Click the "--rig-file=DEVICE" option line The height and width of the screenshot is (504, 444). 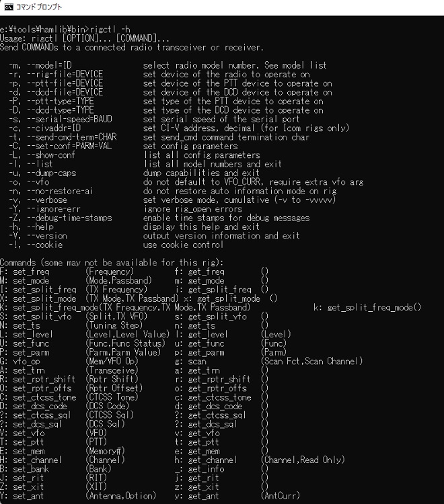pyautogui.click(x=56, y=75)
